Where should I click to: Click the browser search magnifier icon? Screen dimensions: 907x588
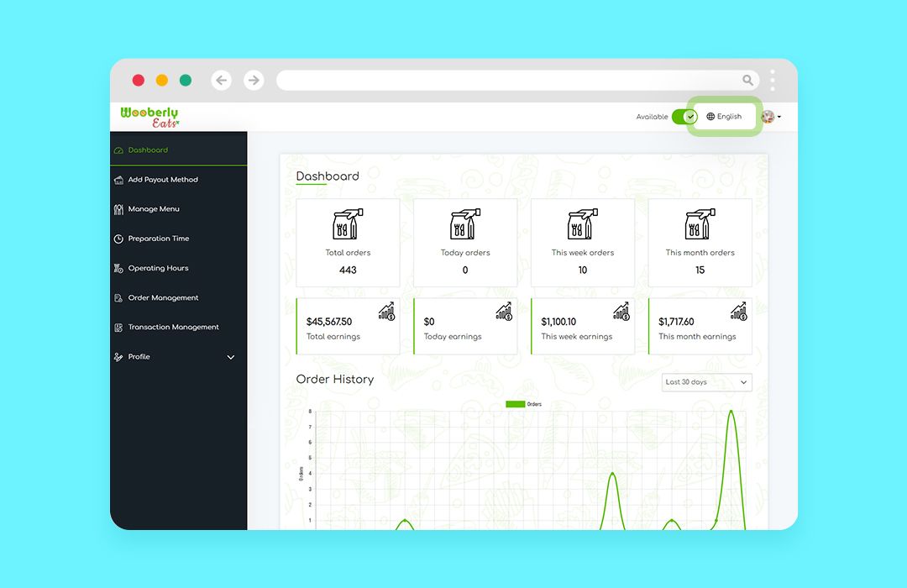748,80
